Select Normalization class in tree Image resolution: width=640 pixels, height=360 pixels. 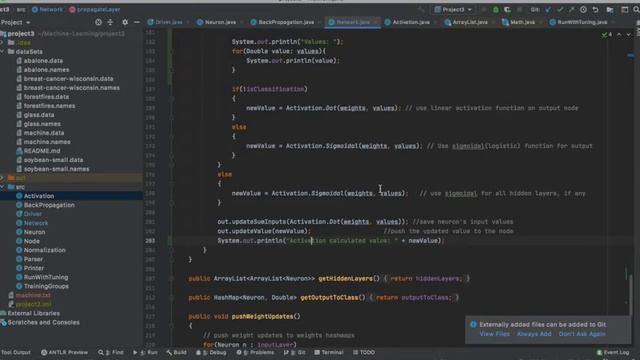(44, 250)
